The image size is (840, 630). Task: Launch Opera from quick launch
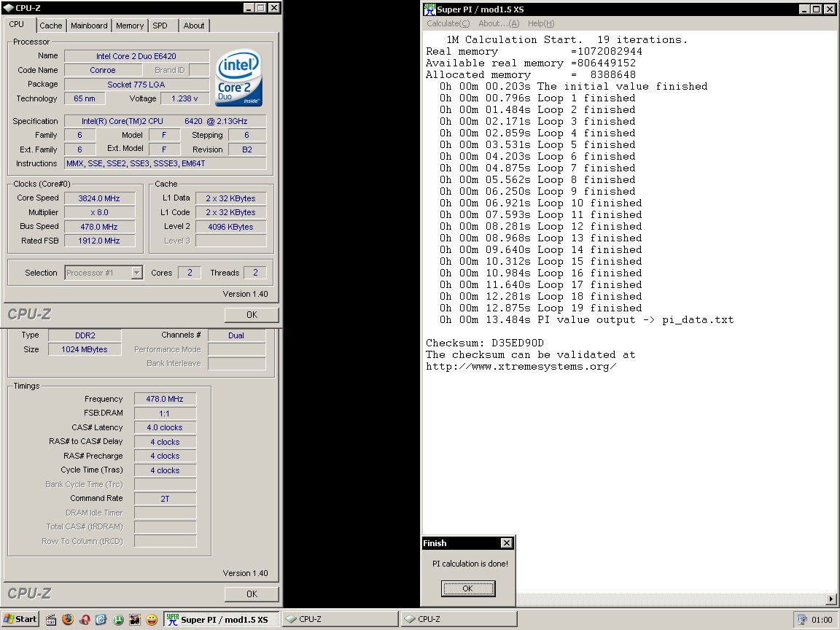[x=85, y=620]
